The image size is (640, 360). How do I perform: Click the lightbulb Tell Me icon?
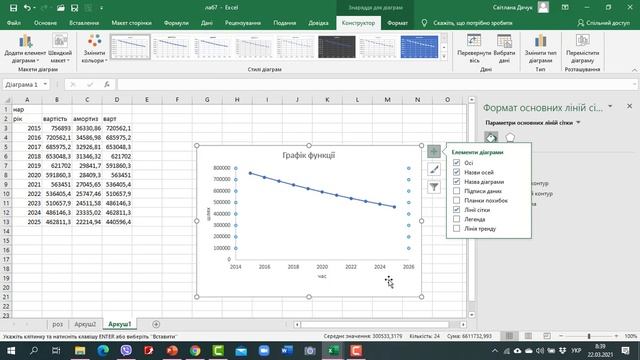click(x=424, y=23)
